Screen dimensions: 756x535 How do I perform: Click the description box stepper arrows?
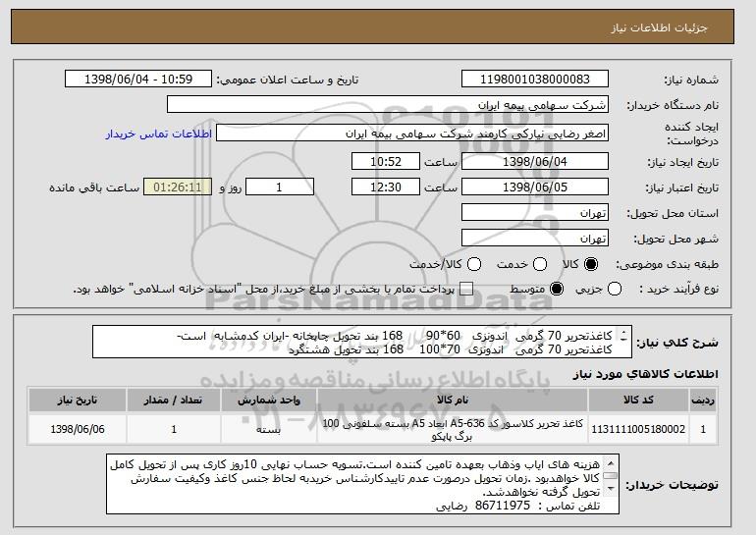point(623,336)
